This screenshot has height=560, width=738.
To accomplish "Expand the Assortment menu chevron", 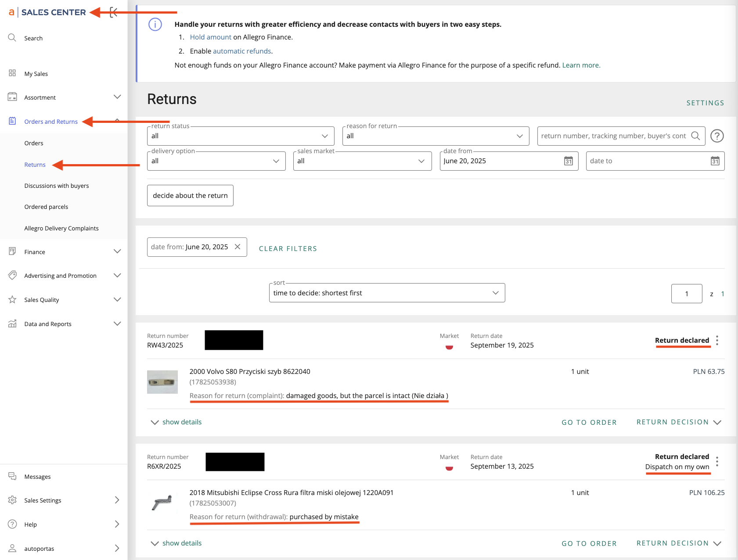I will [117, 97].
